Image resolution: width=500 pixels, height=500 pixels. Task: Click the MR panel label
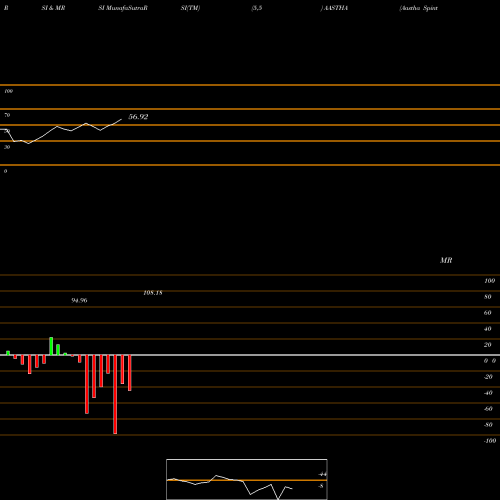[446, 260]
